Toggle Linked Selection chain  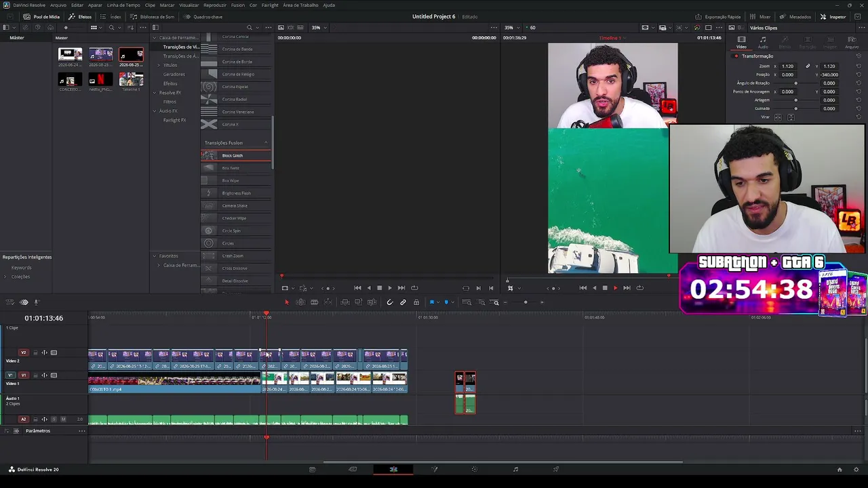403,302
